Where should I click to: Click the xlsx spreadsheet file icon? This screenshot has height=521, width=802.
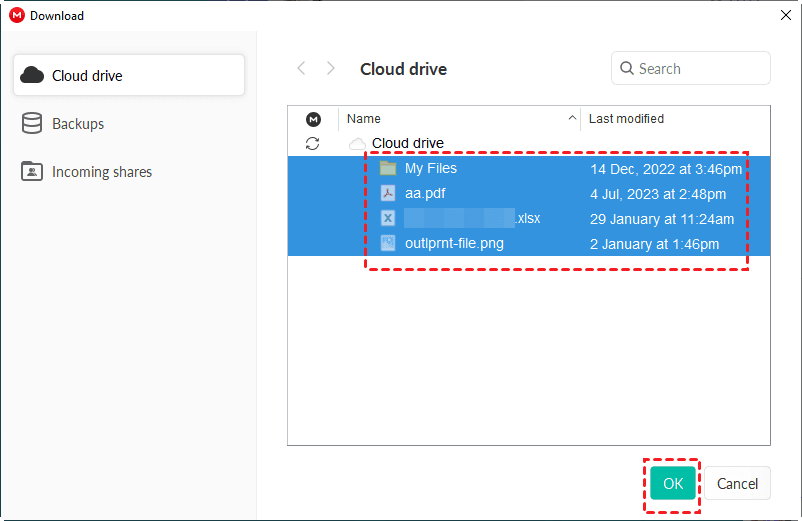pyautogui.click(x=388, y=218)
